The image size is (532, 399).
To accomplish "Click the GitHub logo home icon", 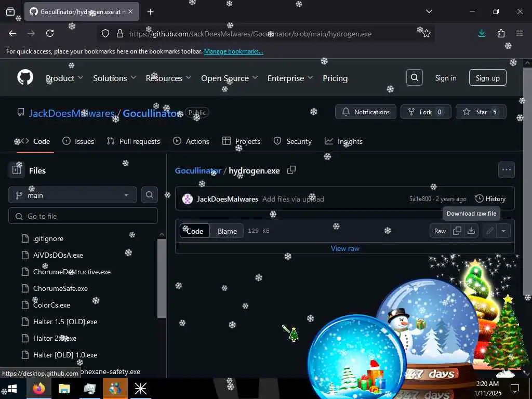I will coord(25,77).
